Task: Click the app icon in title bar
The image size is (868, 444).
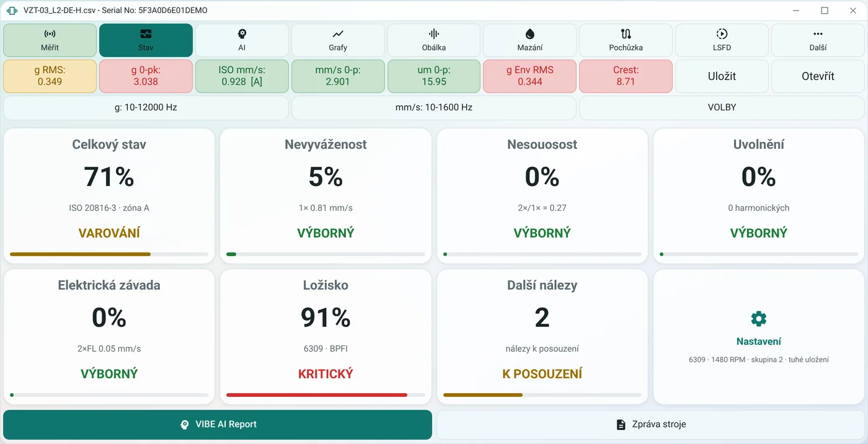Action: [x=12, y=11]
